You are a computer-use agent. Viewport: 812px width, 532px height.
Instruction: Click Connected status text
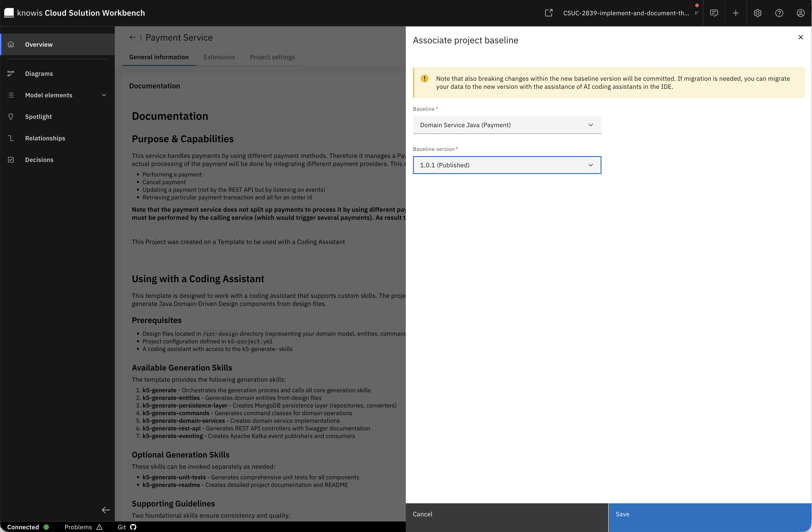23,527
